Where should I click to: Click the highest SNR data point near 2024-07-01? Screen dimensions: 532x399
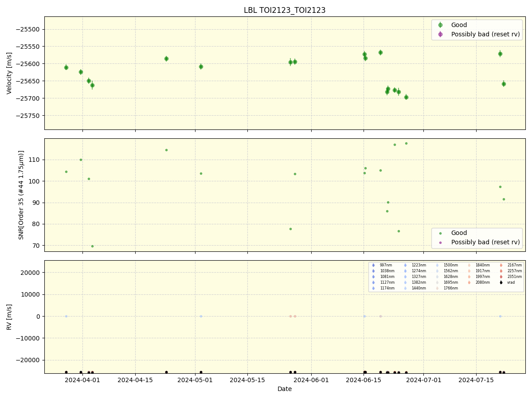point(406,143)
